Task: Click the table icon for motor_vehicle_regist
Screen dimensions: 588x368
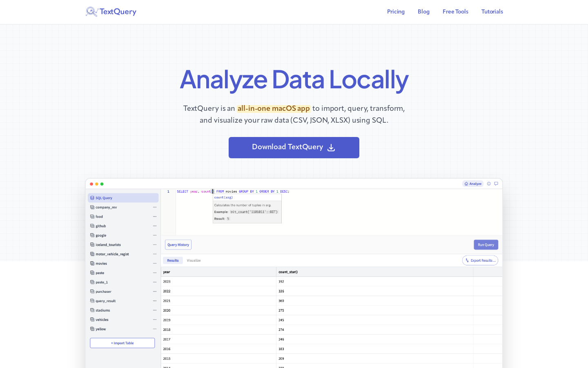Action: click(92, 254)
